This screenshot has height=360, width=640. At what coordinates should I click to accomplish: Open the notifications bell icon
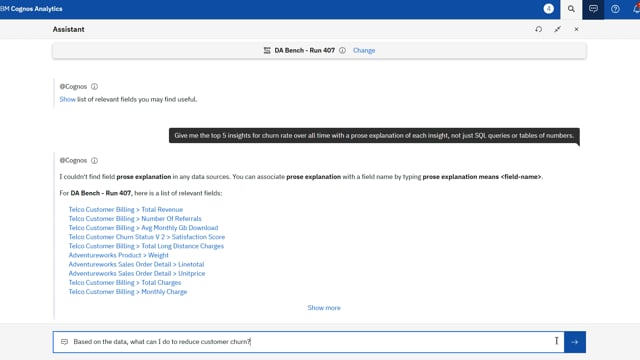(x=636, y=9)
